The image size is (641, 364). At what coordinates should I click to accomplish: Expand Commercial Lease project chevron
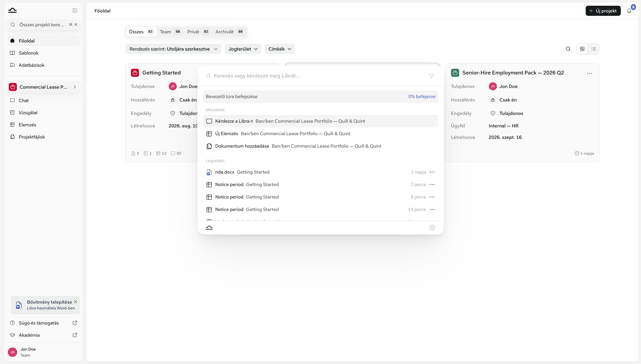click(75, 87)
